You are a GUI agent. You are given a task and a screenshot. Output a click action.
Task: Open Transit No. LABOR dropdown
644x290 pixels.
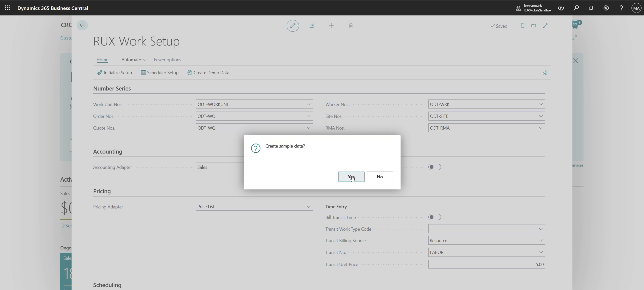(x=541, y=252)
